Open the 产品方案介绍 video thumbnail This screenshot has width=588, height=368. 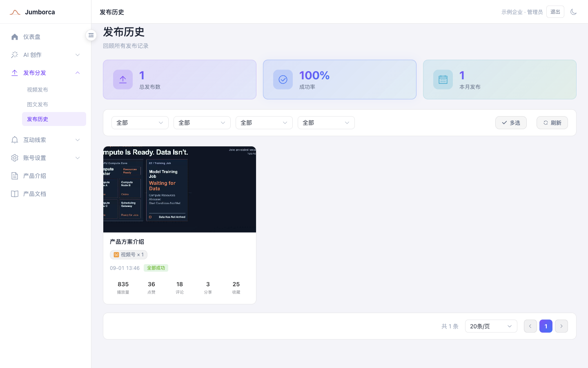tap(180, 189)
